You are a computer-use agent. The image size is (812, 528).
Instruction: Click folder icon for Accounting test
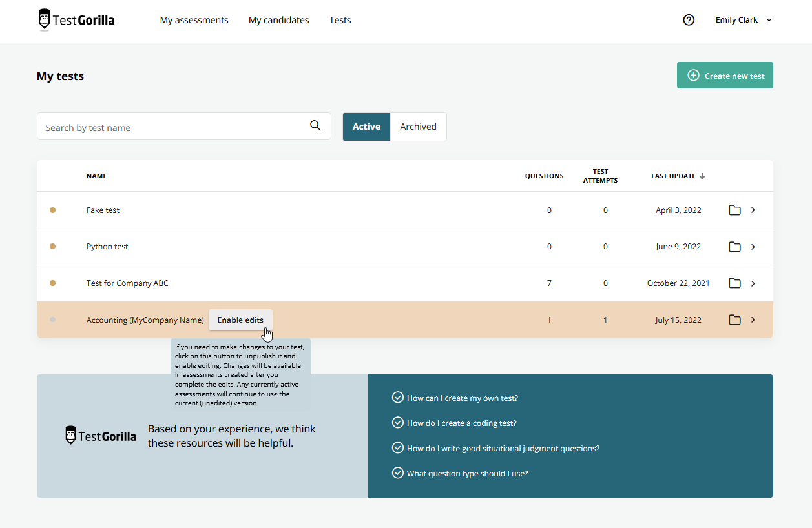coord(734,320)
